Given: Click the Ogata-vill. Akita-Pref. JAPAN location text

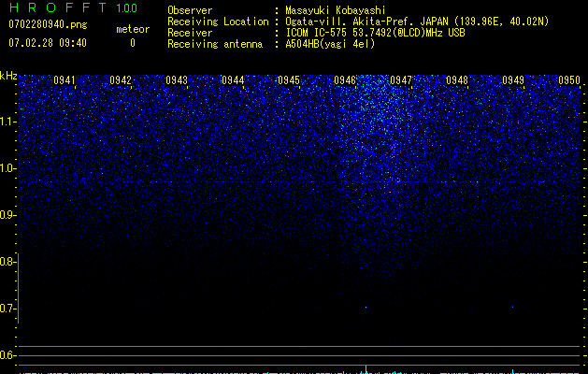Looking at the screenshot, I should tap(417, 22).
